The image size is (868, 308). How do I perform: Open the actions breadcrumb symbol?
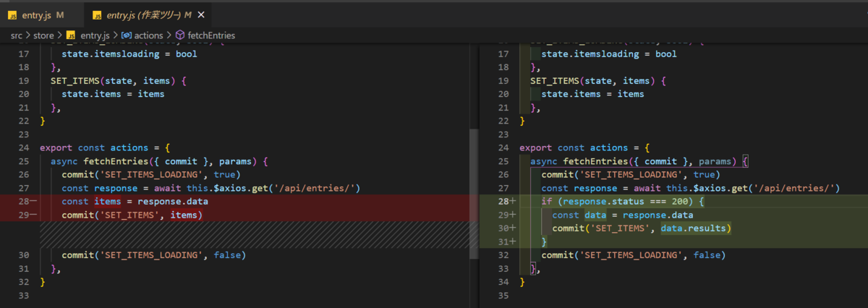[150, 35]
